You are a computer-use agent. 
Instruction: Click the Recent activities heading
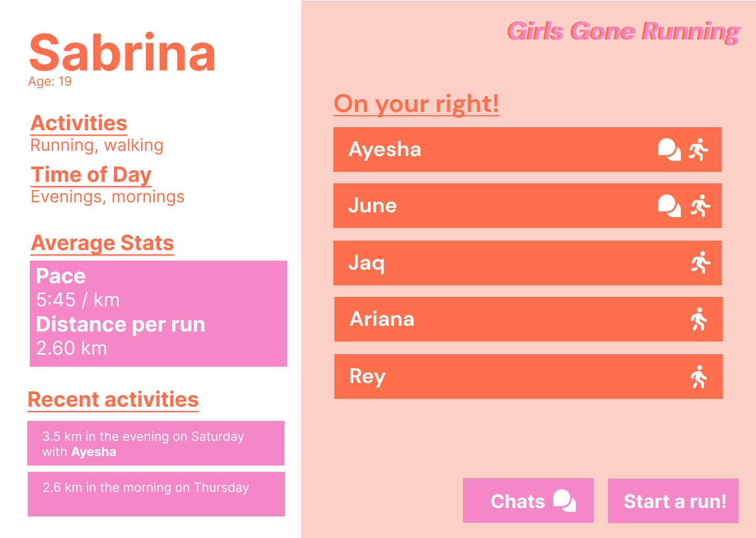point(113,399)
